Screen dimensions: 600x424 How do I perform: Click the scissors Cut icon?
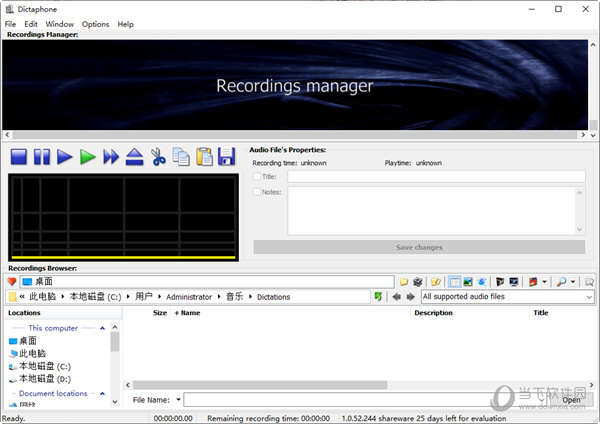[x=158, y=157]
